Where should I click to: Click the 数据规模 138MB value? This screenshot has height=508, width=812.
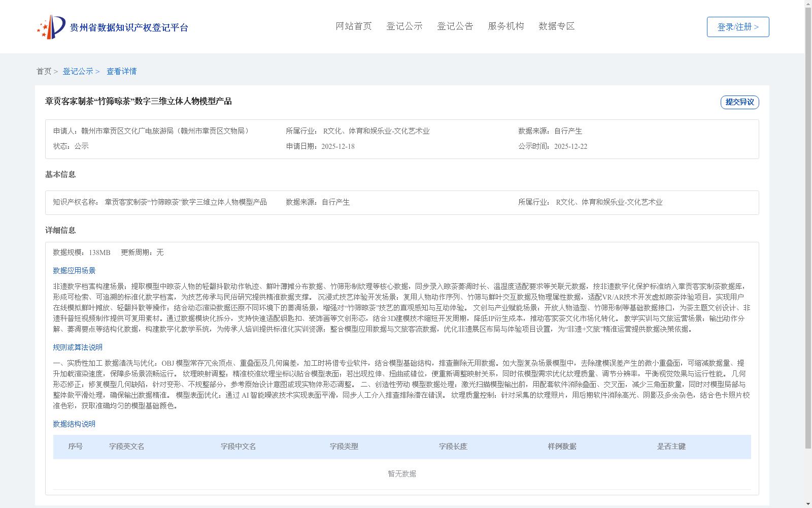click(x=99, y=252)
